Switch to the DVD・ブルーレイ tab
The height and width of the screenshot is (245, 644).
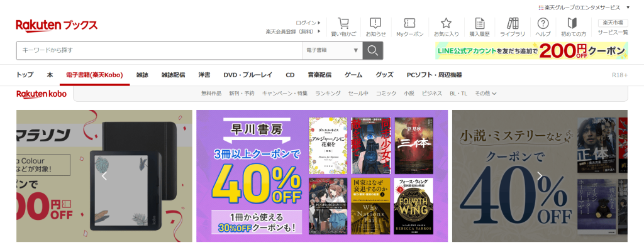248,75
